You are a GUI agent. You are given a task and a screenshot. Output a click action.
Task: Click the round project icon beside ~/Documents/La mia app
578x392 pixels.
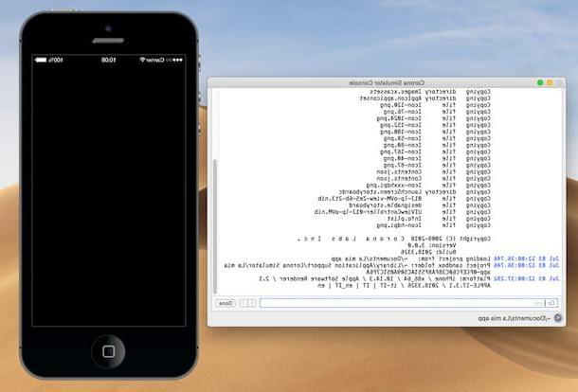pos(558,317)
